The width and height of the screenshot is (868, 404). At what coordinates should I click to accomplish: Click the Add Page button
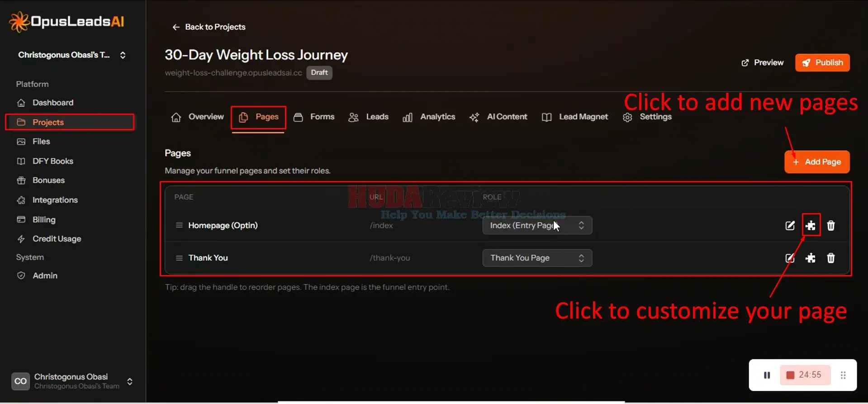(x=817, y=162)
